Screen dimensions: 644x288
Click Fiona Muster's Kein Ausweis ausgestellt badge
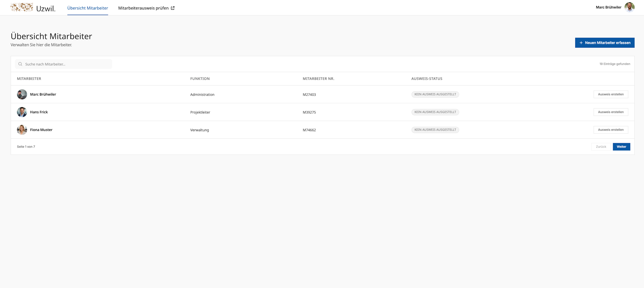(x=435, y=130)
